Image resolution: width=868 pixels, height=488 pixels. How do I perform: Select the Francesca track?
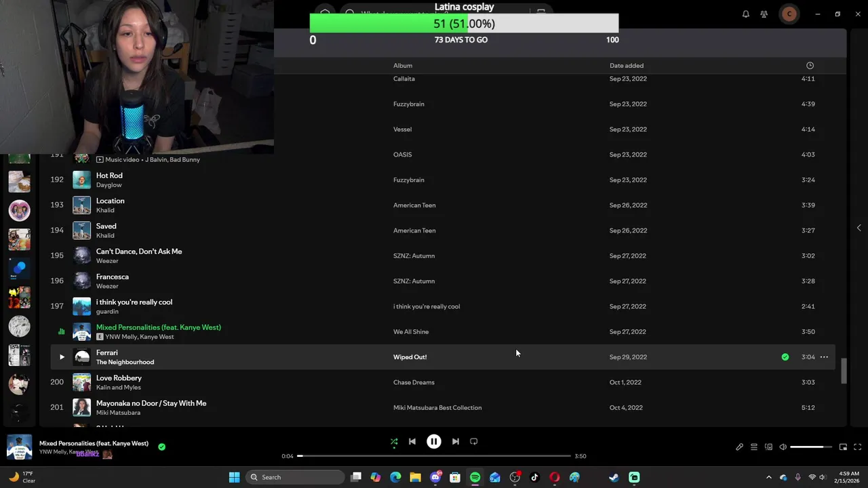[x=113, y=277]
